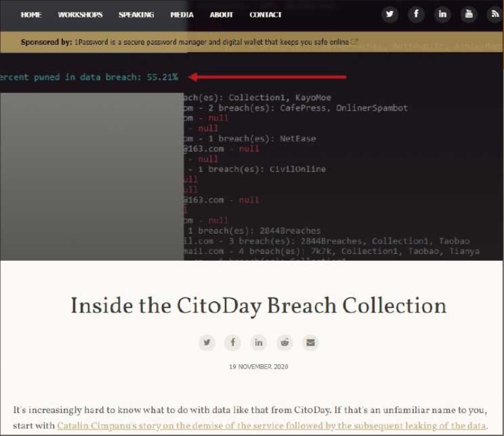Open the RSS feed icon
Screen dimensions: 504x436
(x=495, y=14)
